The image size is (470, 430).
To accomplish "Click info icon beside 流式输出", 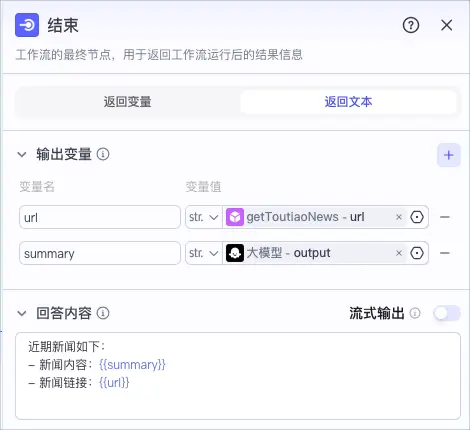I will (x=415, y=313).
